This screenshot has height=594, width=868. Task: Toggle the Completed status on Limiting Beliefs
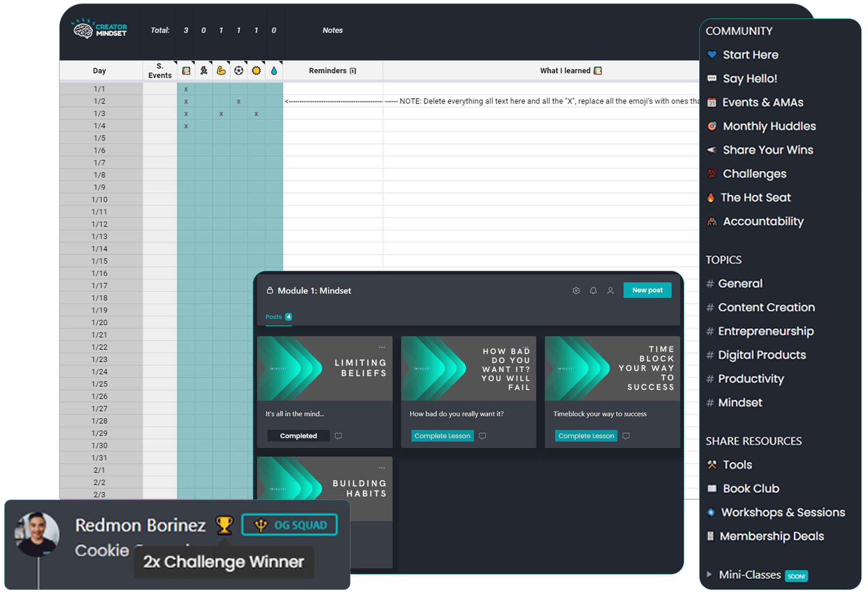click(298, 436)
